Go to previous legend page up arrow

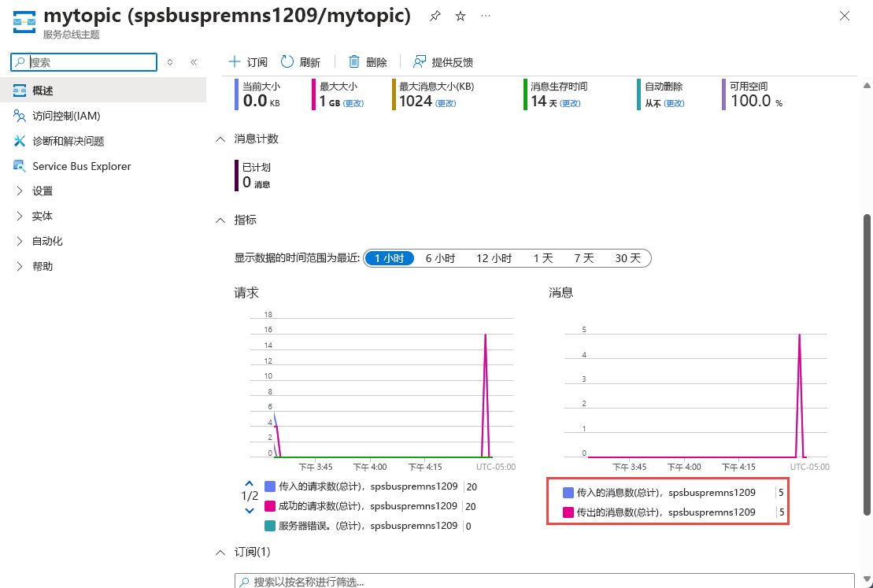click(x=250, y=483)
